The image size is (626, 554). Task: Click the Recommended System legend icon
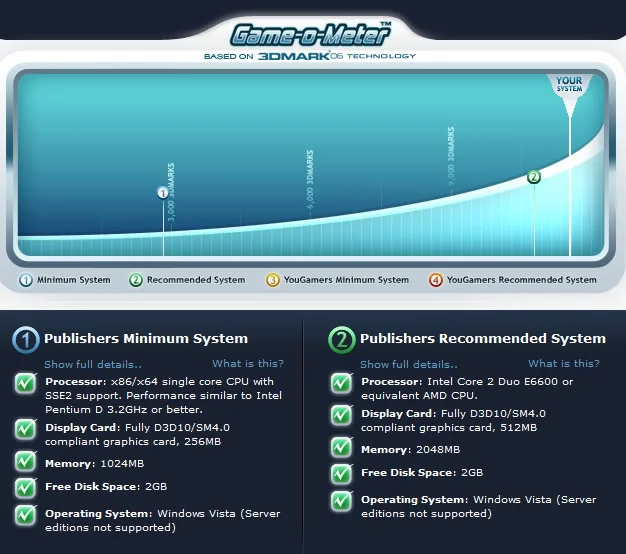point(136,280)
